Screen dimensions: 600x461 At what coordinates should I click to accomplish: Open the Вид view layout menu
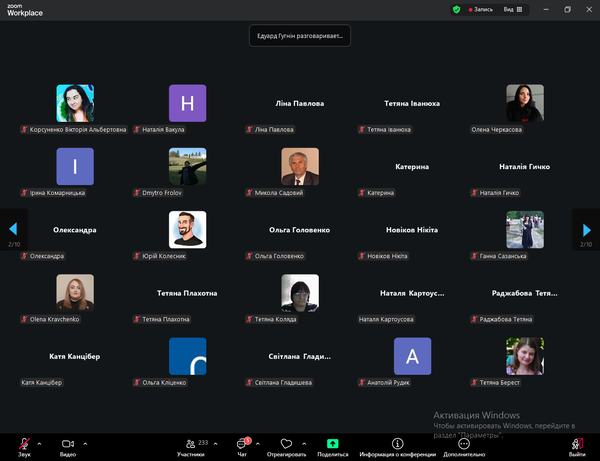[512, 9]
